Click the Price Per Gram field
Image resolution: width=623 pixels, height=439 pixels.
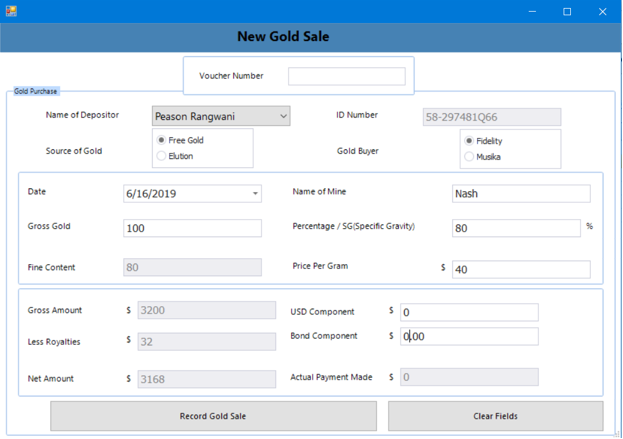(521, 269)
